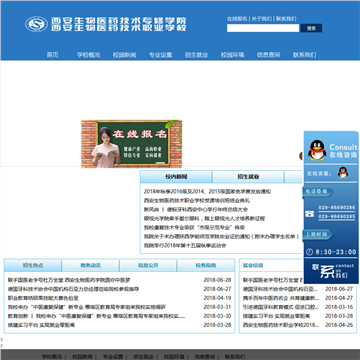This screenshot has width=360, height=360.
Task: Click the search text field in header
Action: [x=263, y=28]
